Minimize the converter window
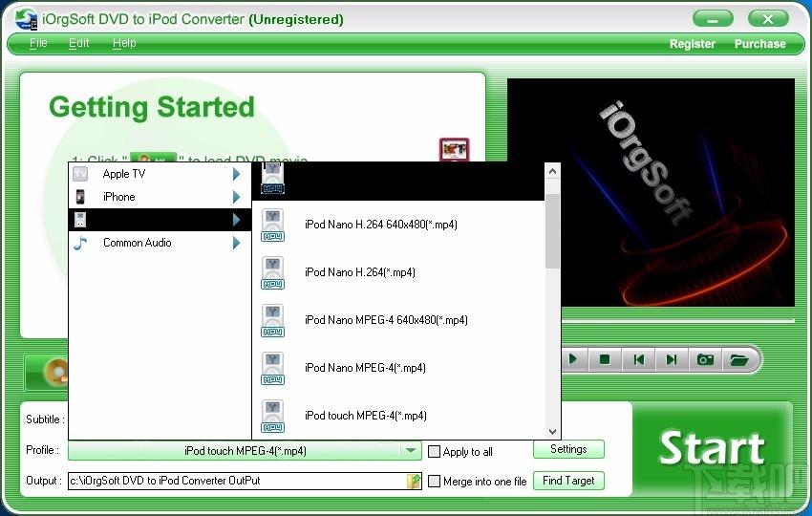Screen dimensions: 812x516 [713, 19]
